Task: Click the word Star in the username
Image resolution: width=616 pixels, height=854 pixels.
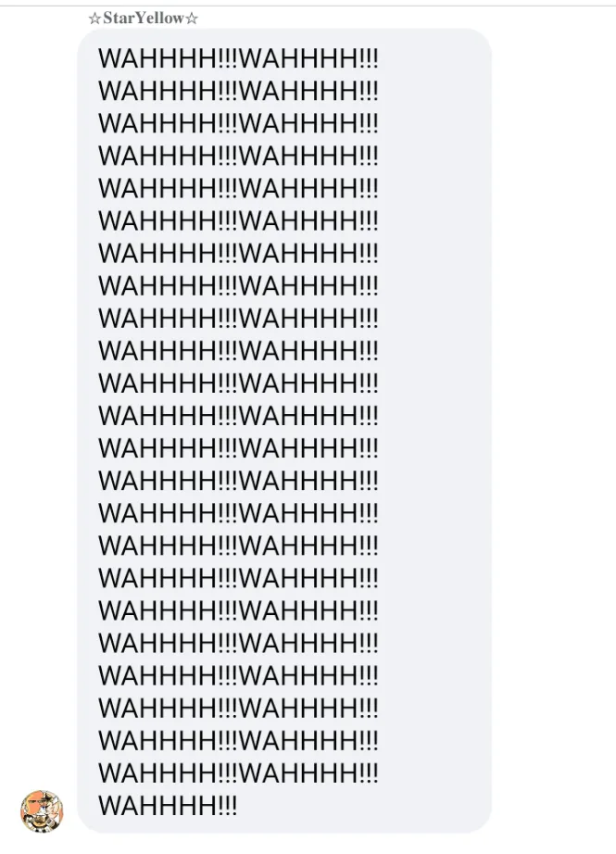Action: pos(118,19)
